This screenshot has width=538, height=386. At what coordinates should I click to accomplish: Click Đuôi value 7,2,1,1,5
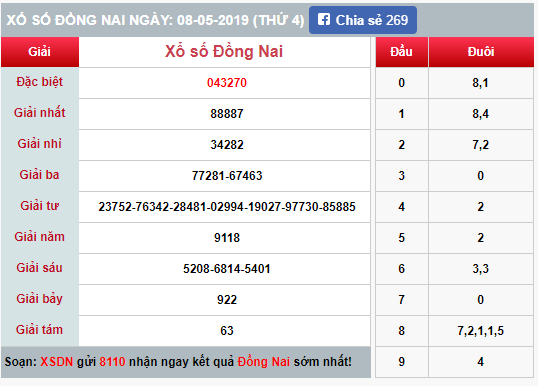(481, 331)
